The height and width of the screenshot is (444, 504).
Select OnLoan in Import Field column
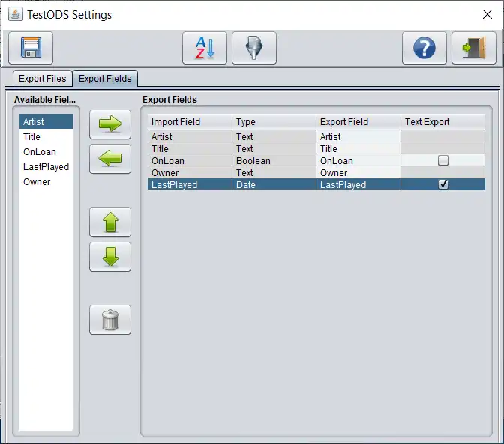190,160
